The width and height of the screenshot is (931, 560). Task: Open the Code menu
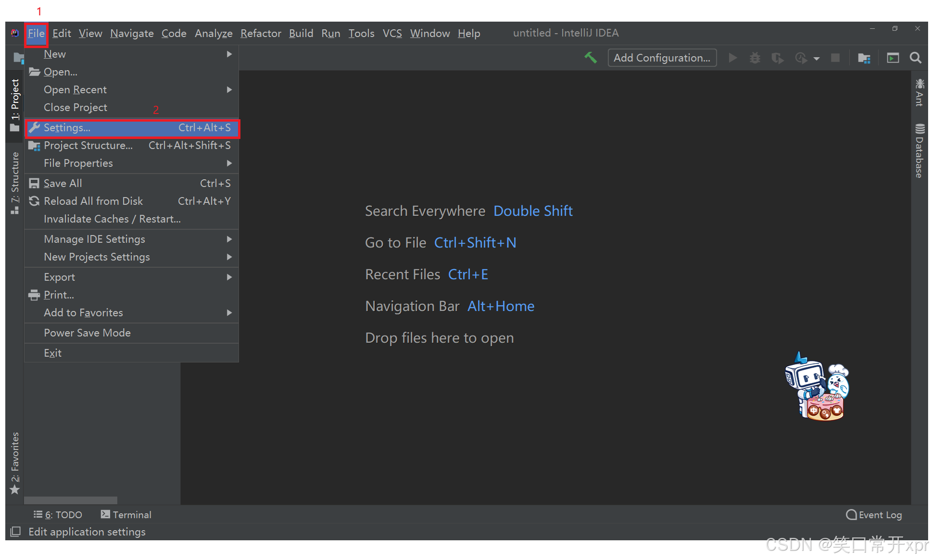174,33
